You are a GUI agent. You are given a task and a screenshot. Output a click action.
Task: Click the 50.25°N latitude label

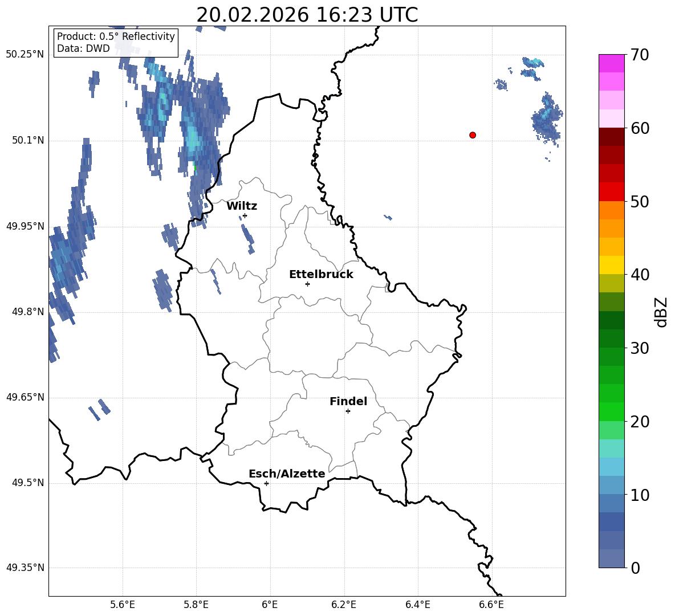click(x=25, y=55)
